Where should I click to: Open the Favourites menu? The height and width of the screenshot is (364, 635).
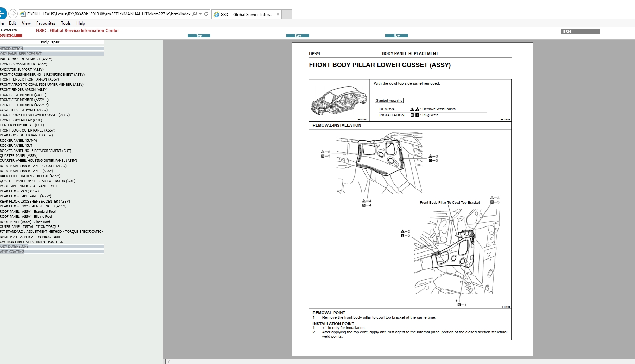coord(46,23)
